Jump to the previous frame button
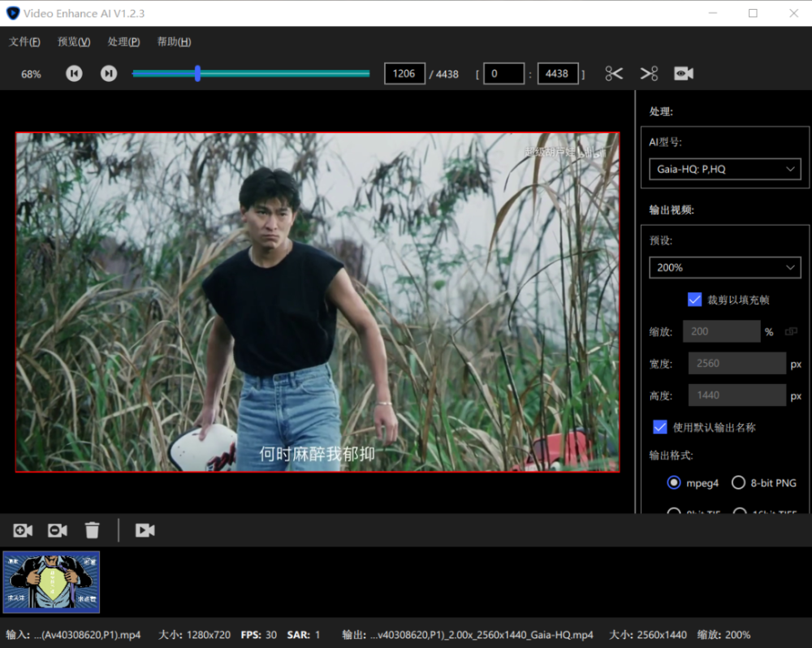The image size is (812, 648). pos(74,74)
